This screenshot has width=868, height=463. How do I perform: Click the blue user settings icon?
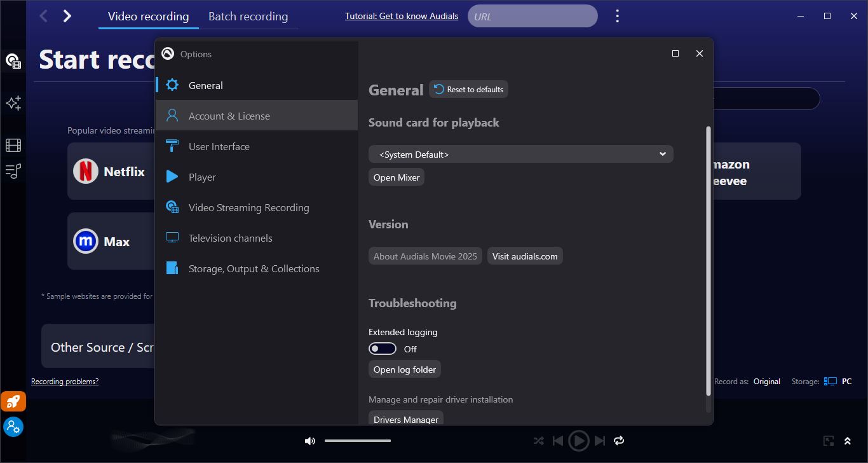pyautogui.click(x=13, y=426)
